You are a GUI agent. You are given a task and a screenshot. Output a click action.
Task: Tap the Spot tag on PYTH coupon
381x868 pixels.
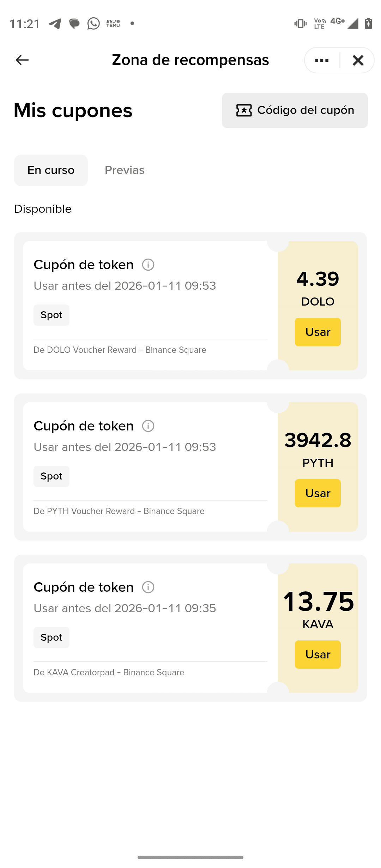coord(52,476)
